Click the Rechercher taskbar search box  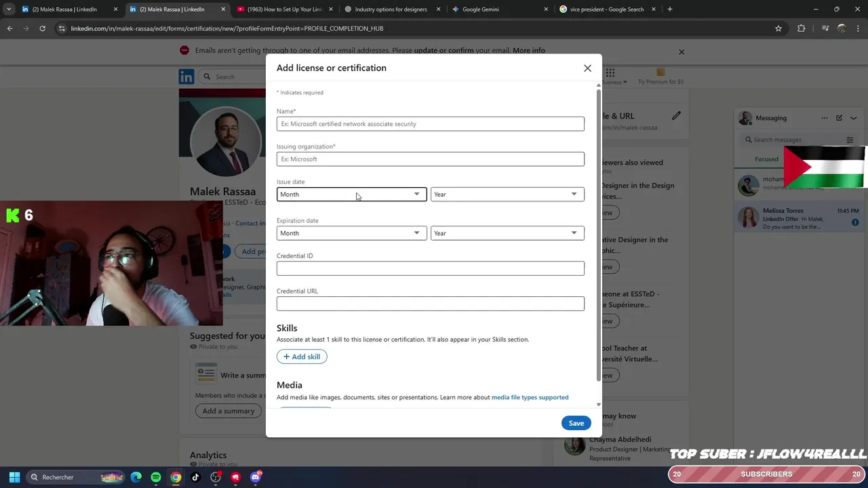click(x=76, y=477)
